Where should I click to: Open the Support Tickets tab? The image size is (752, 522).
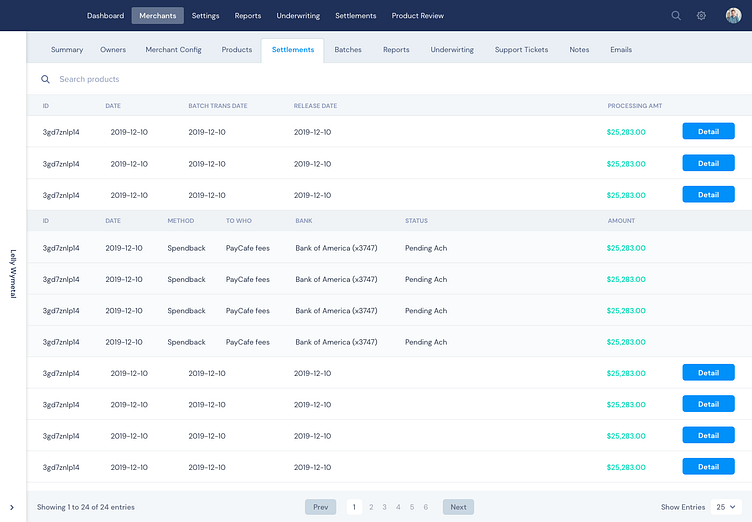(x=521, y=49)
